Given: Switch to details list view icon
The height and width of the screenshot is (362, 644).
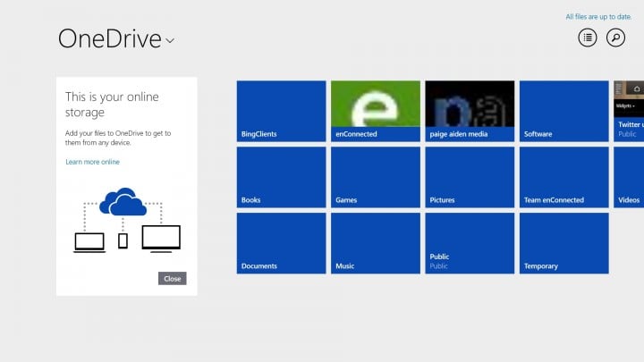Looking at the screenshot, I should 588,38.
